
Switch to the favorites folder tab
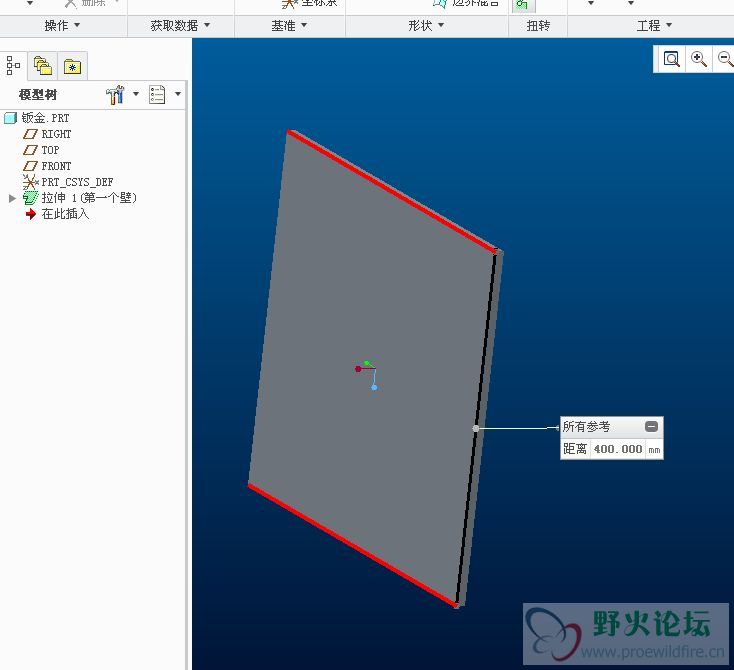pyautogui.click(x=73, y=66)
